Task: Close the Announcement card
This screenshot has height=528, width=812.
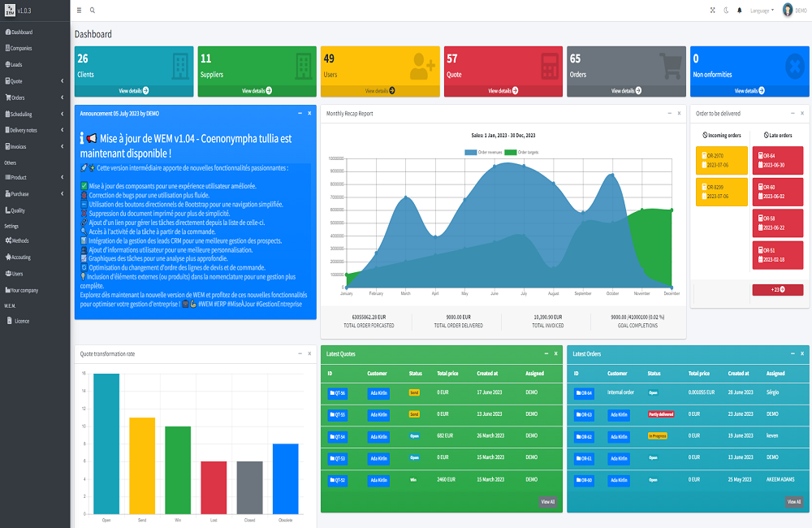Action: click(309, 114)
